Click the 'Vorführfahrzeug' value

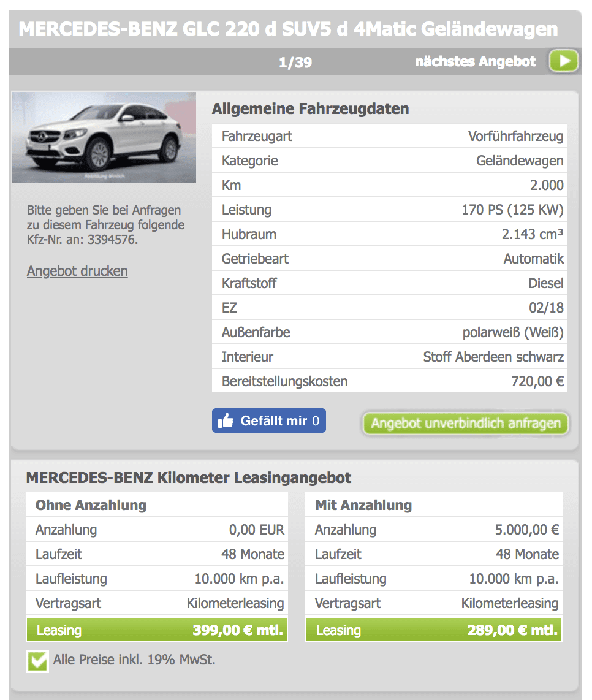tap(515, 136)
